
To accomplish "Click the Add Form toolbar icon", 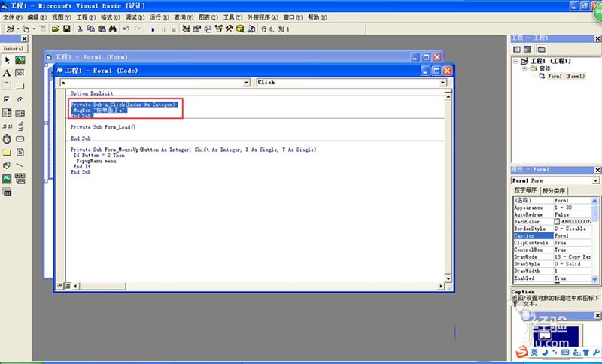I will pos(26,29).
